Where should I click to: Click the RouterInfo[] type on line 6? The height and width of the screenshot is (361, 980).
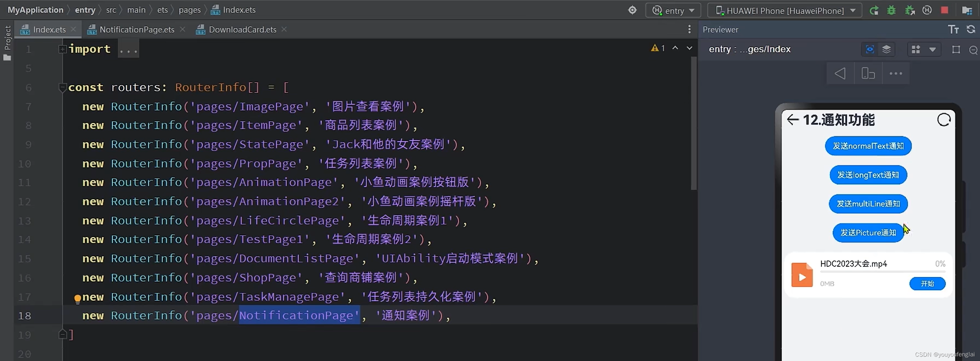click(217, 88)
